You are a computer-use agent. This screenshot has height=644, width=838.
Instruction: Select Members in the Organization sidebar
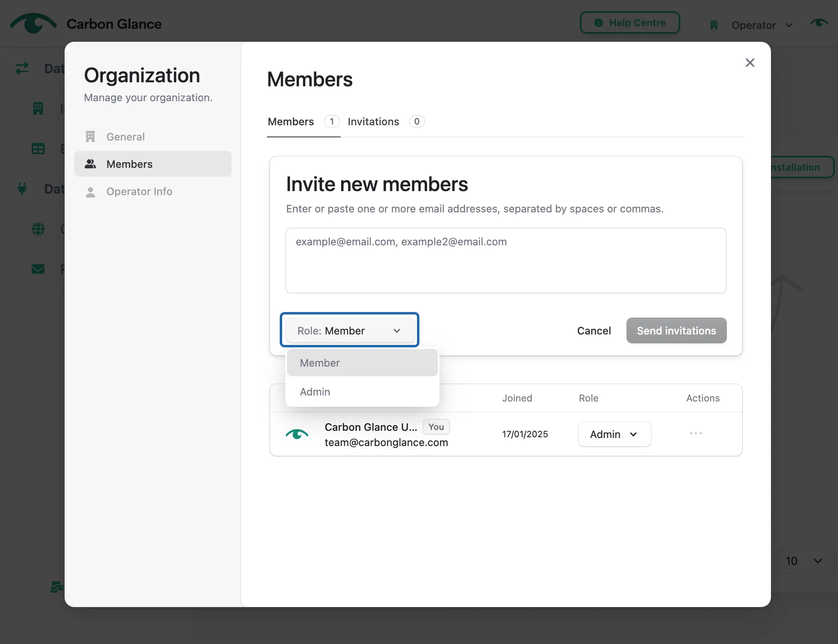pyautogui.click(x=153, y=164)
